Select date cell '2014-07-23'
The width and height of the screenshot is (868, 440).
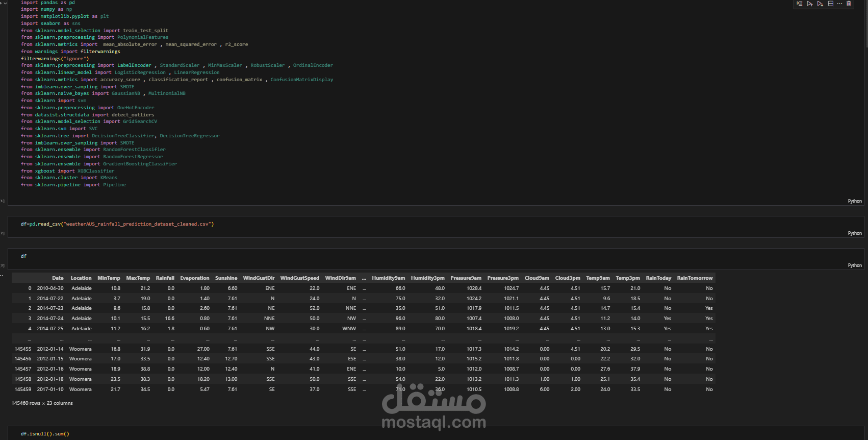[x=50, y=308]
